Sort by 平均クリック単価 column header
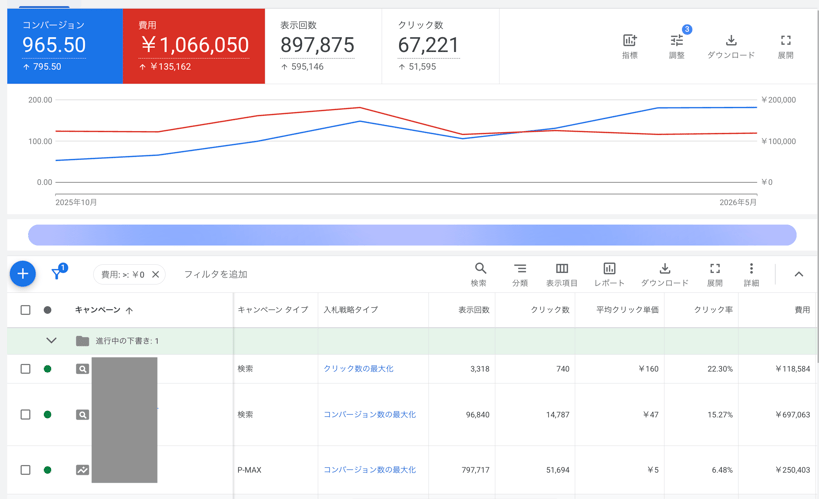This screenshot has height=499, width=819. pos(627,310)
